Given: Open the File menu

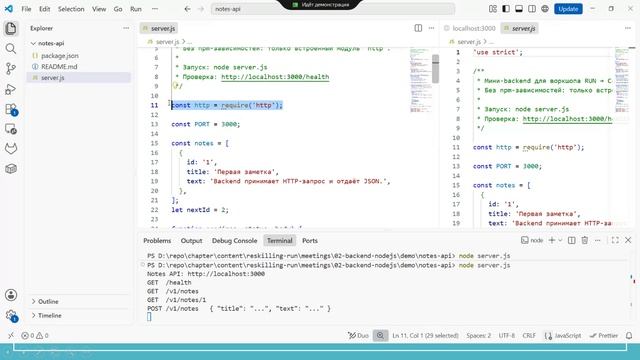Looking at the screenshot, I should click(x=26, y=9).
